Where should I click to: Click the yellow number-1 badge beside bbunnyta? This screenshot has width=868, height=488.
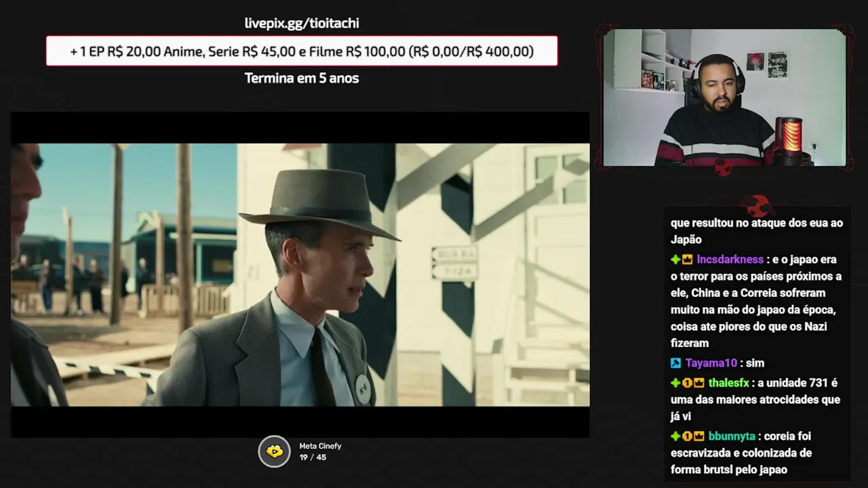(x=687, y=436)
